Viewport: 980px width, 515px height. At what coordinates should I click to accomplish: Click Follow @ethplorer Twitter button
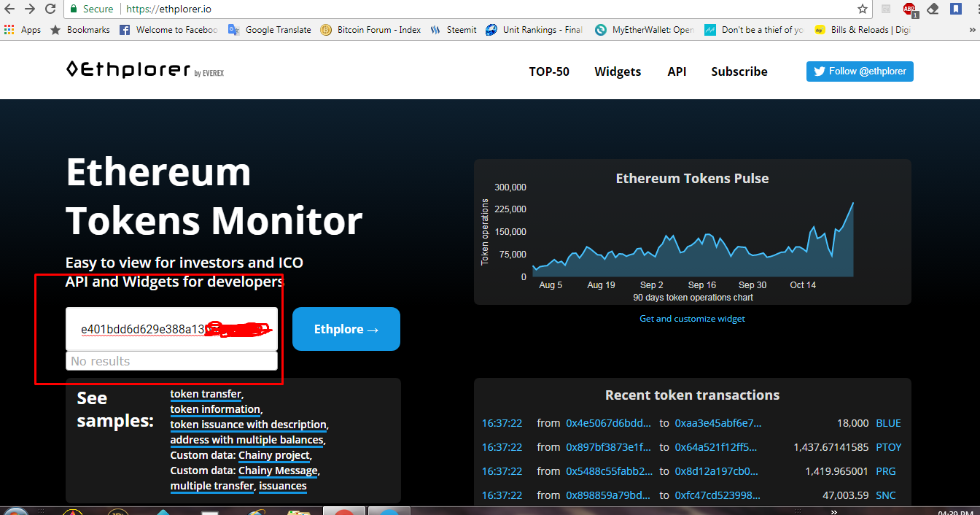pos(860,71)
